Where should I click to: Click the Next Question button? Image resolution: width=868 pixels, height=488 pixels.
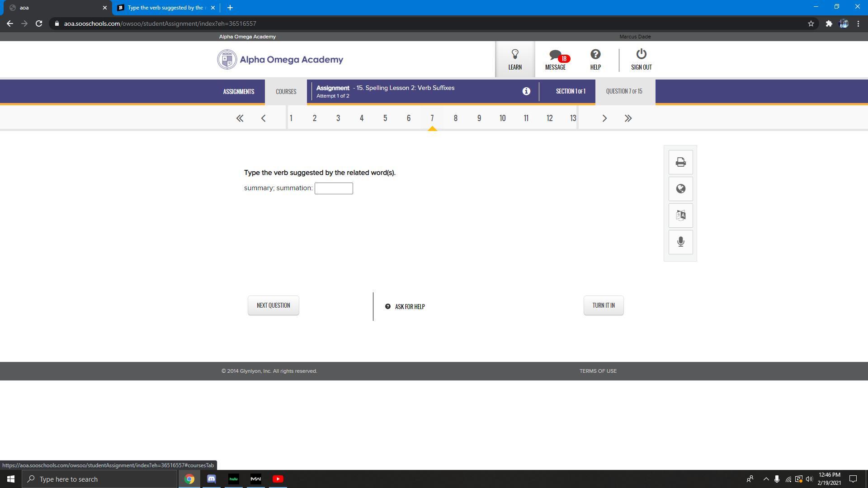[x=273, y=305]
